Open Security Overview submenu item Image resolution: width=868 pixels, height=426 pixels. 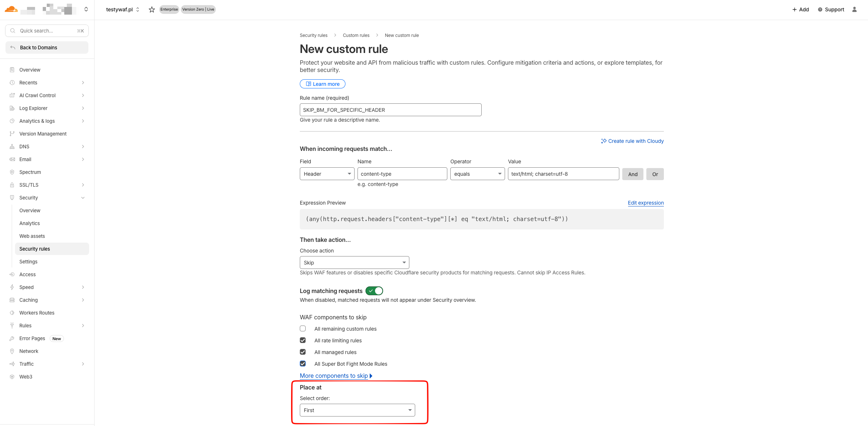pyautogui.click(x=30, y=210)
